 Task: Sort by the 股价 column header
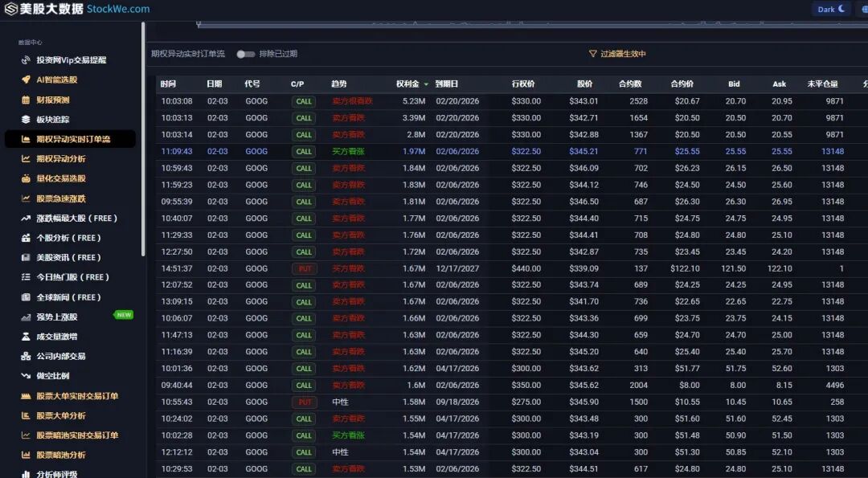(x=584, y=84)
